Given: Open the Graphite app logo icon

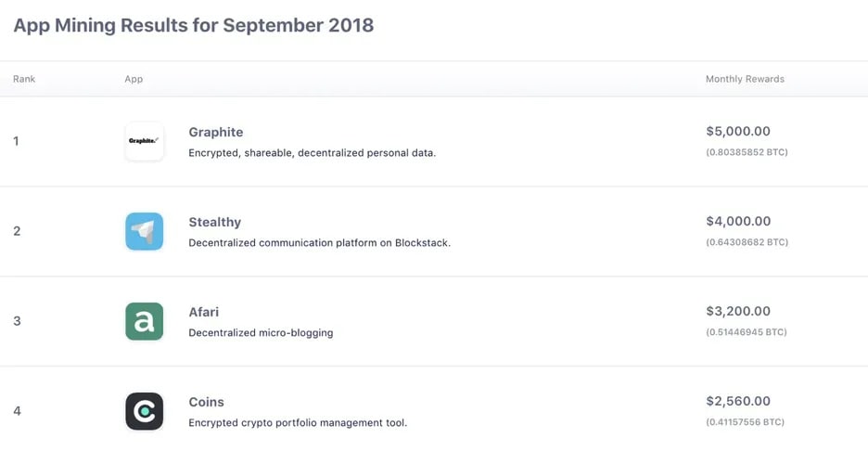Looking at the screenshot, I should pos(145,141).
